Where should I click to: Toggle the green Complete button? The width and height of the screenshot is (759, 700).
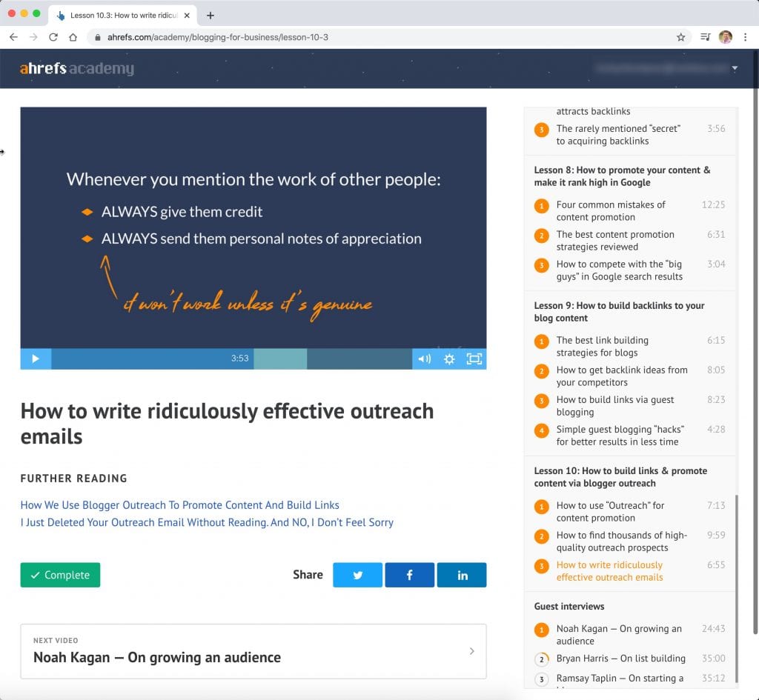pyautogui.click(x=60, y=575)
